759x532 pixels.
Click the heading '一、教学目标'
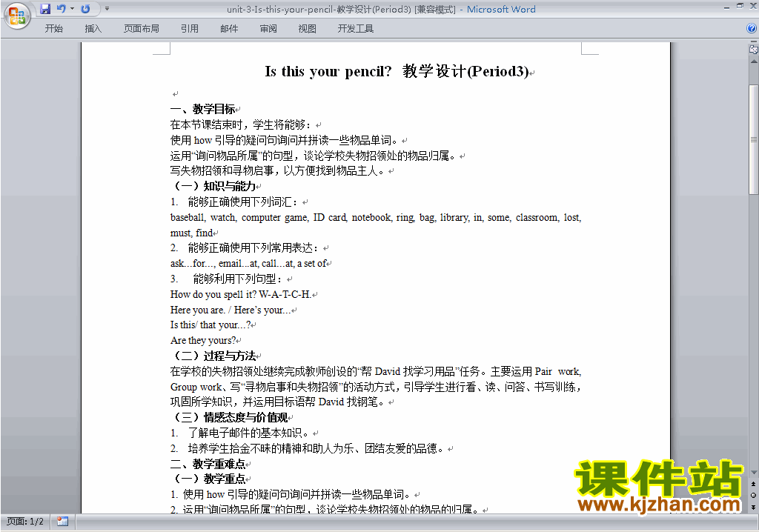coord(203,110)
